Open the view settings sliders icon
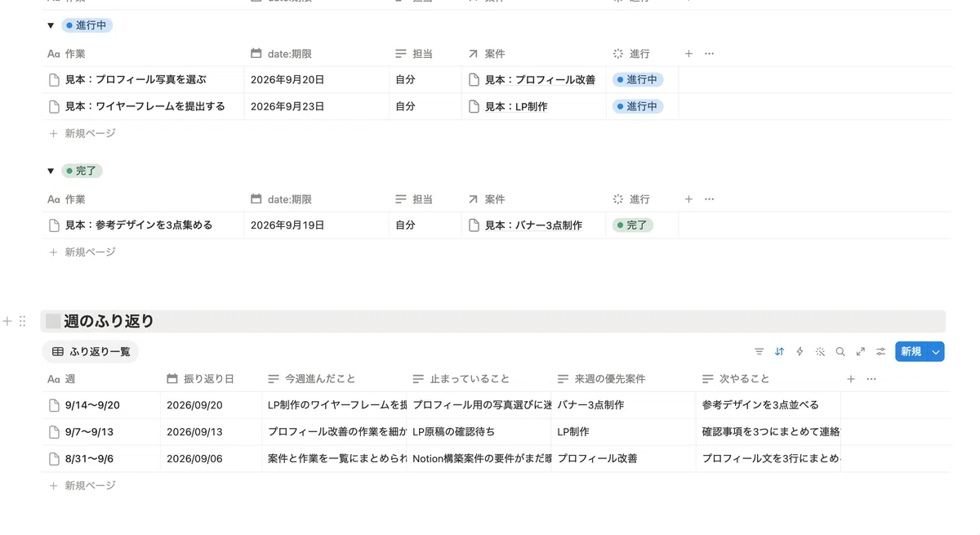Viewport: 980px width, 535px height. click(x=881, y=352)
